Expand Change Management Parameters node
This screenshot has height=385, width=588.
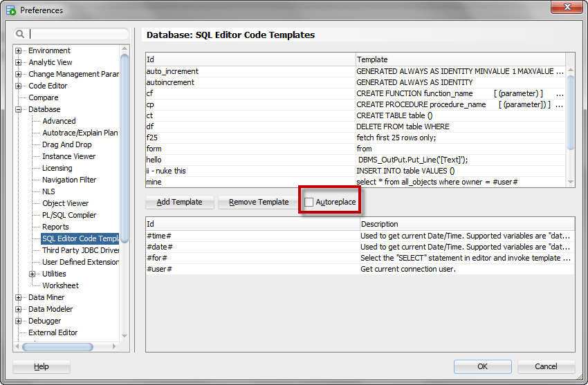click(x=18, y=74)
